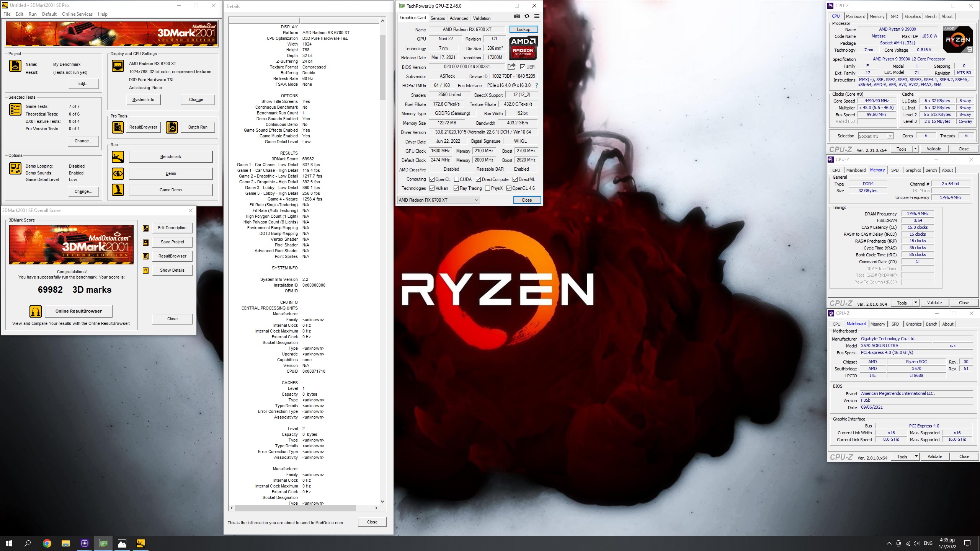Viewport: 980px width, 551px height.
Task: Click the Save Project floppy icon
Action: click(x=146, y=243)
